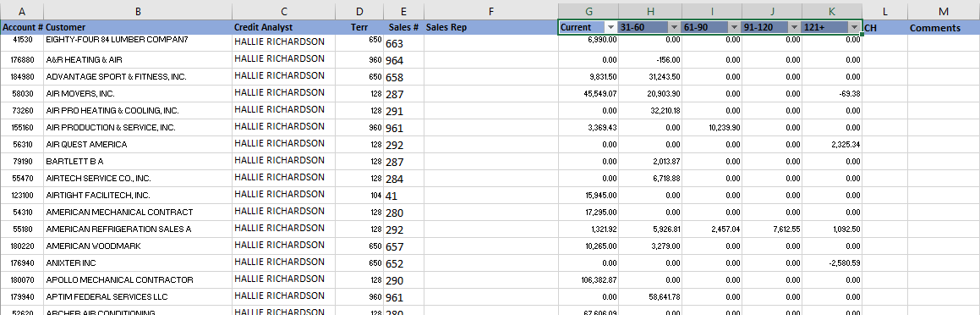980x315 pixels.
Task: Click Terr value 104
Action: [x=359, y=196]
